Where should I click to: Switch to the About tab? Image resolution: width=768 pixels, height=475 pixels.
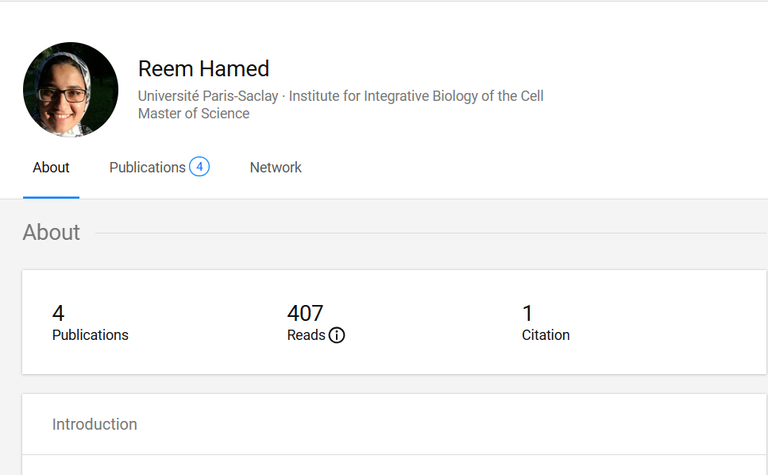pyautogui.click(x=51, y=168)
